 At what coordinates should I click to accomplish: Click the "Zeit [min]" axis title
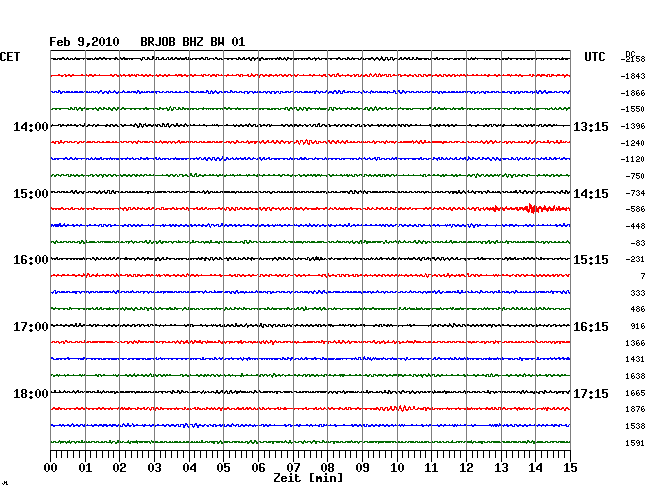[308, 478]
